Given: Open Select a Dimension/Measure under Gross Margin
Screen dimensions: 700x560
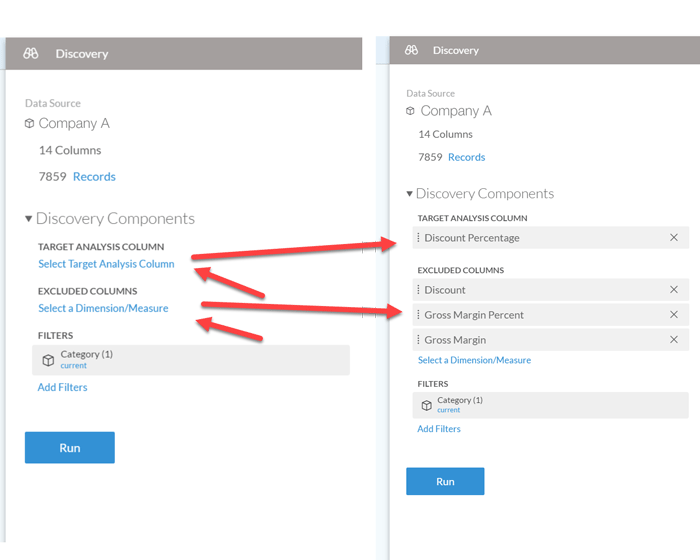Looking at the screenshot, I should (475, 360).
